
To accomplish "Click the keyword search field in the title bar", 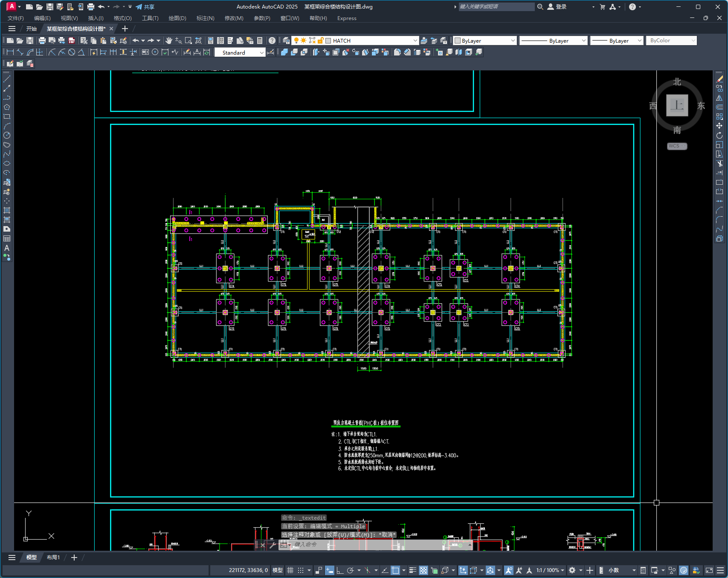I will click(496, 7).
